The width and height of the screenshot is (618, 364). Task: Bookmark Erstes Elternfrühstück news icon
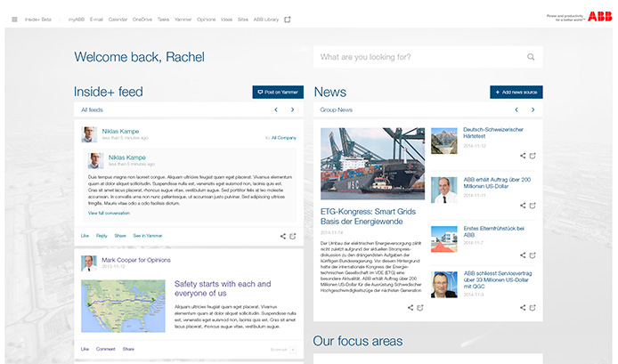(533, 255)
